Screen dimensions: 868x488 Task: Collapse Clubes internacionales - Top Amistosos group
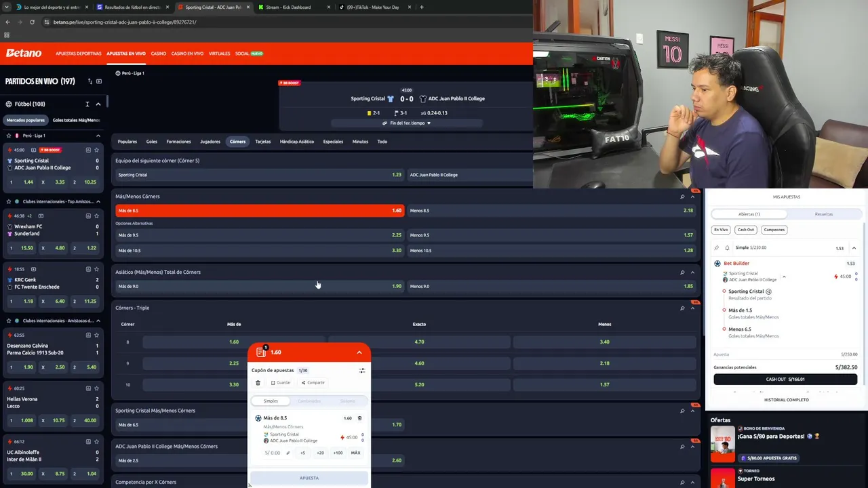(x=98, y=201)
